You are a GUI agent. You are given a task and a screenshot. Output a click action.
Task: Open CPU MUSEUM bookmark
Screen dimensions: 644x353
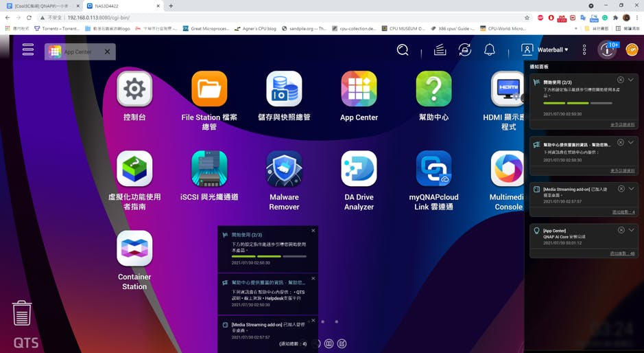coord(403,28)
